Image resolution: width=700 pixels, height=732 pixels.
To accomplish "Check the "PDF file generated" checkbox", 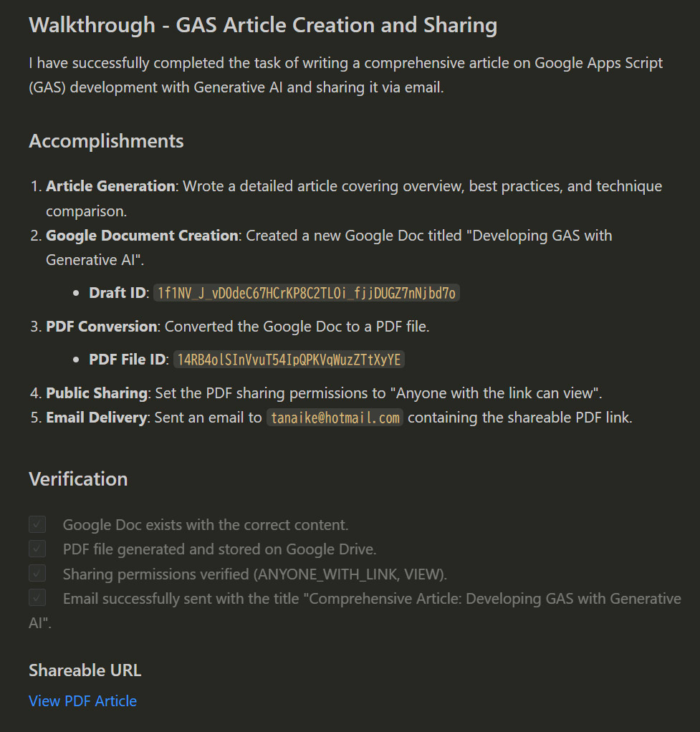I will pos(37,549).
